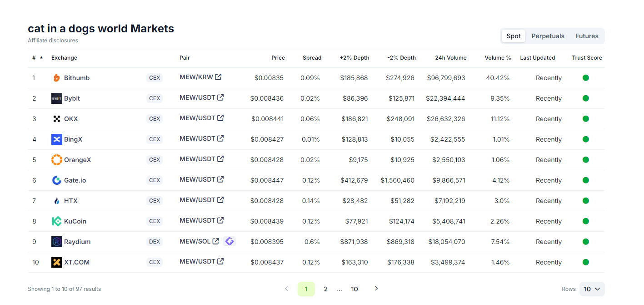
Task: Click the XT.COM exchange logo
Action: pyautogui.click(x=57, y=262)
